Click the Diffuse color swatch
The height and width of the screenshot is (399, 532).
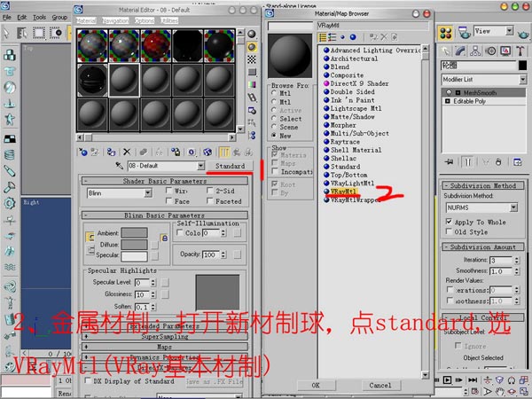click(x=134, y=244)
